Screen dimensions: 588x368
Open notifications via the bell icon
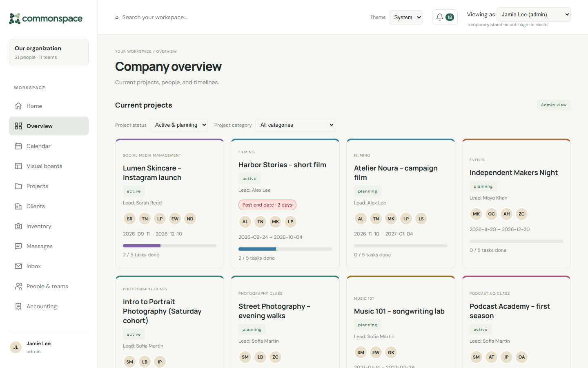440,17
